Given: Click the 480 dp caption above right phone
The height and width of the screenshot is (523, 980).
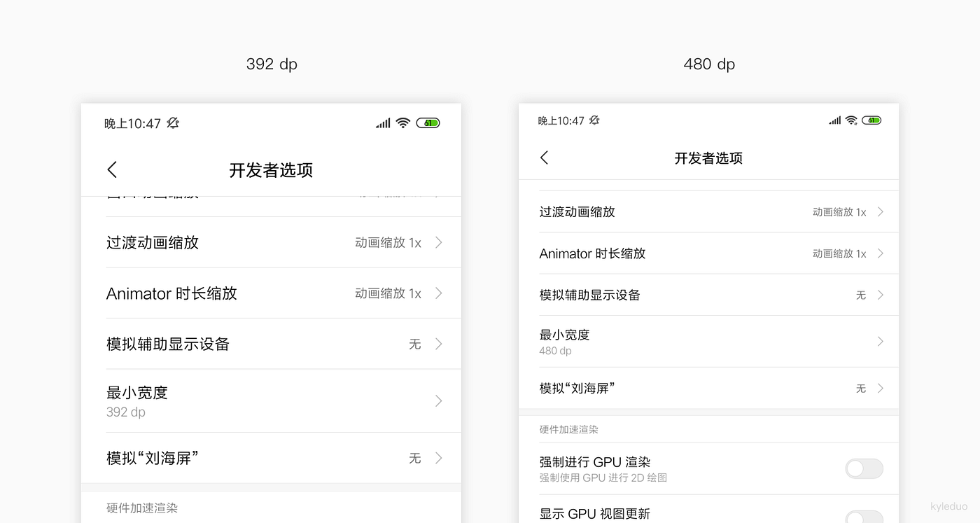Looking at the screenshot, I should coord(709,64).
